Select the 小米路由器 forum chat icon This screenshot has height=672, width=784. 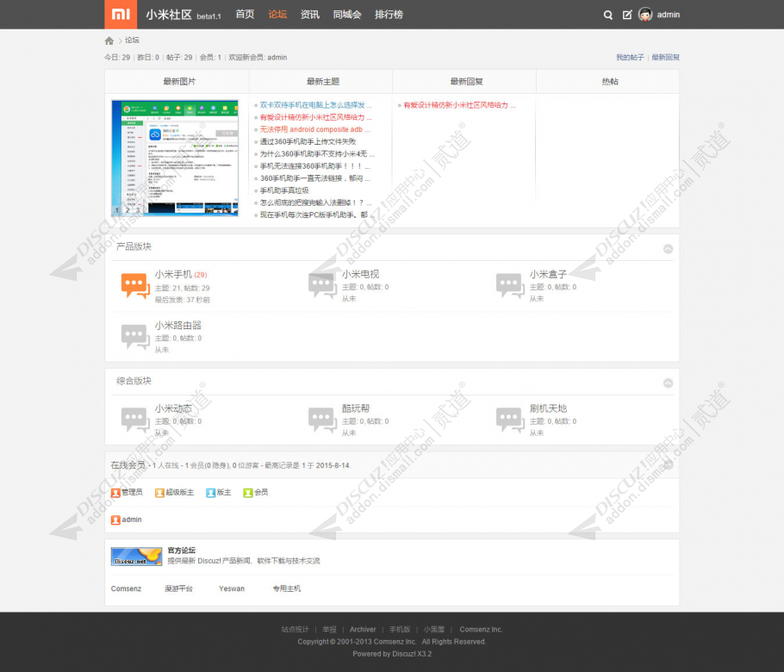(135, 337)
